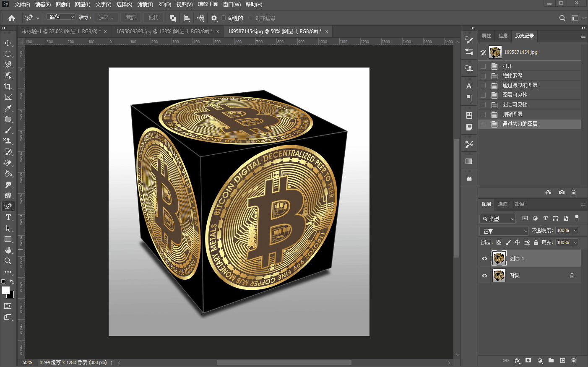Click the path operations icon
The width and height of the screenshot is (588, 367).
click(173, 18)
